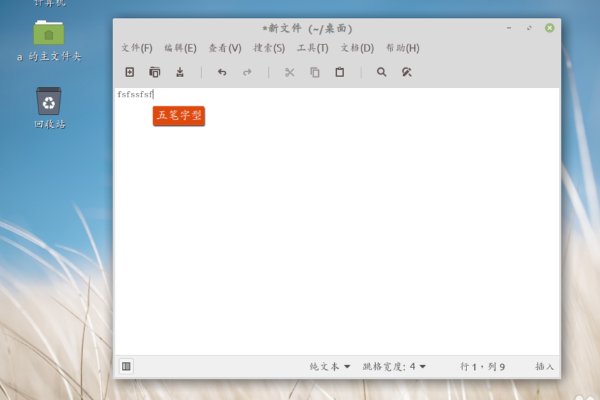Open the 文件(F) menu
600x400 pixels.
click(x=137, y=48)
